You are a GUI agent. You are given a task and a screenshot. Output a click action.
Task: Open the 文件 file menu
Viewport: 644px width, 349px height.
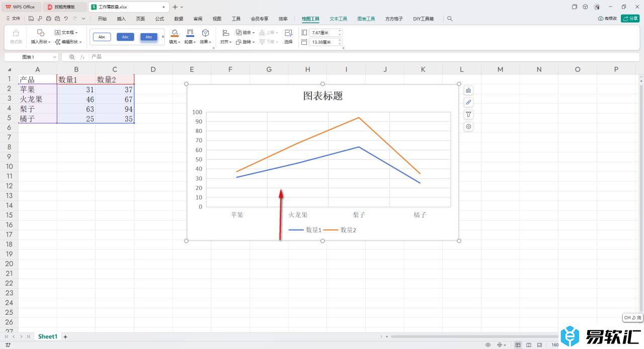click(13, 19)
